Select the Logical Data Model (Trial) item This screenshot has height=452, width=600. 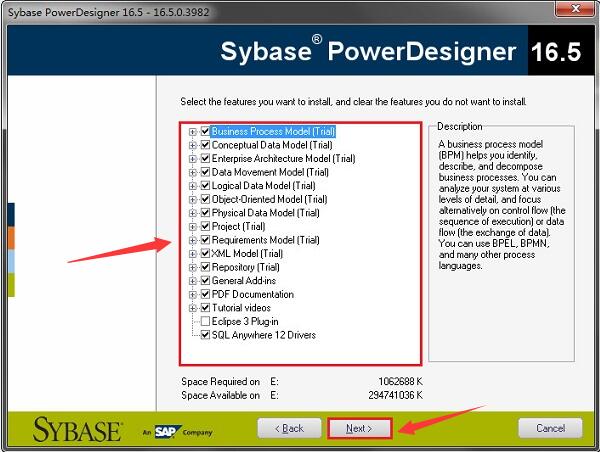(x=264, y=186)
